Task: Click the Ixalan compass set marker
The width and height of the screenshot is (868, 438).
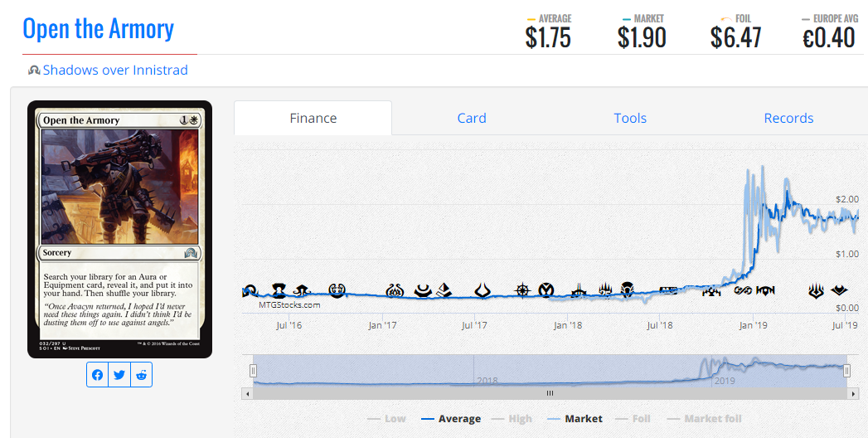Action: pos(522,290)
